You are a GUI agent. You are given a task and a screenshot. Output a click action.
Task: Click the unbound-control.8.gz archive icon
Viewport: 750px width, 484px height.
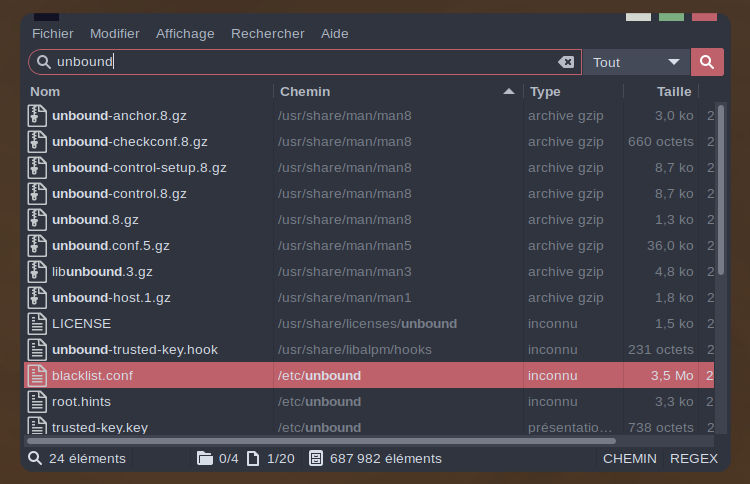pyautogui.click(x=37, y=194)
